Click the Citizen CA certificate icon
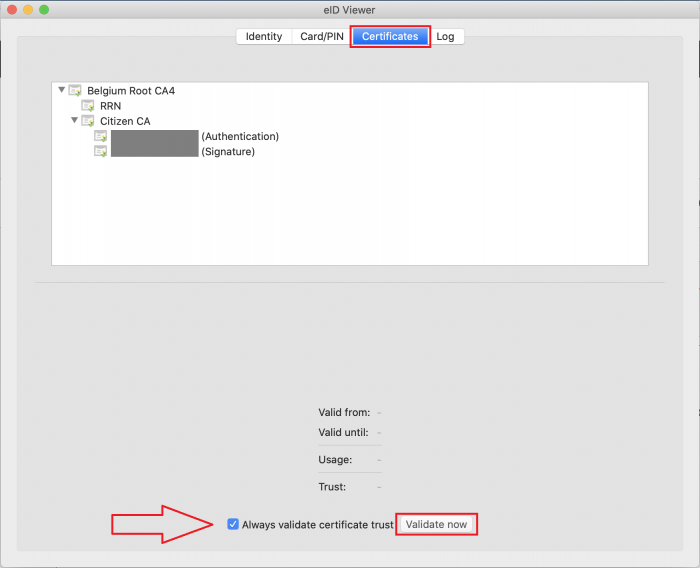The image size is (700, 568). click(x=88, y=121)
